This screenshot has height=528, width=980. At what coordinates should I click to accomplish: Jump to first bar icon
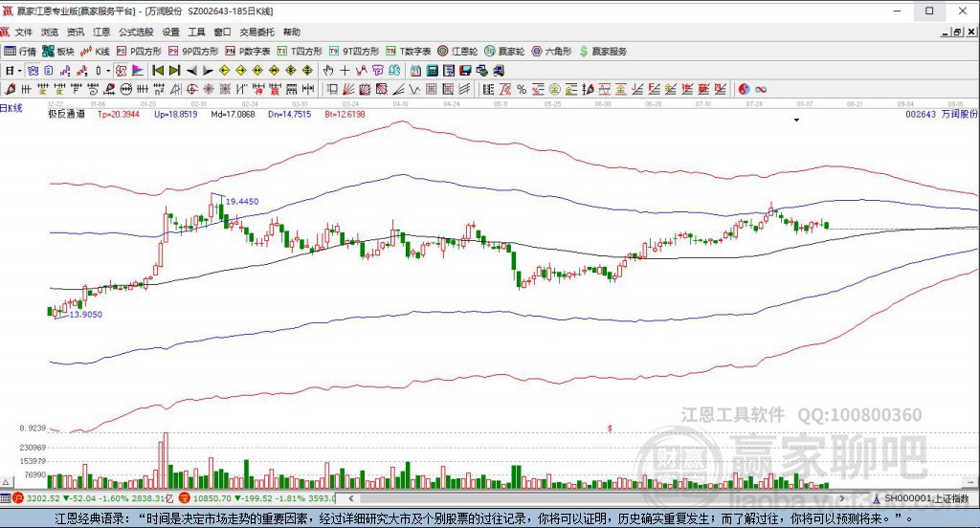coord(158,71)
